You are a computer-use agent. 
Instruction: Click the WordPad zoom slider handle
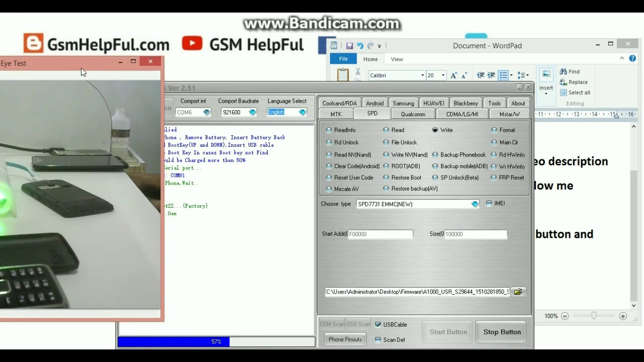click(594, 316)
